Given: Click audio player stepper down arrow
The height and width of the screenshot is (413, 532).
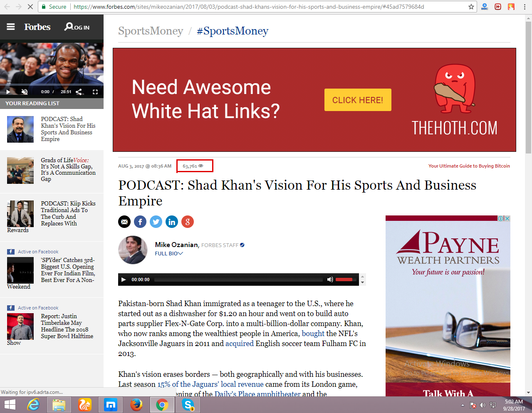Looking at the screenshot, I should click(x=362, y=282).
